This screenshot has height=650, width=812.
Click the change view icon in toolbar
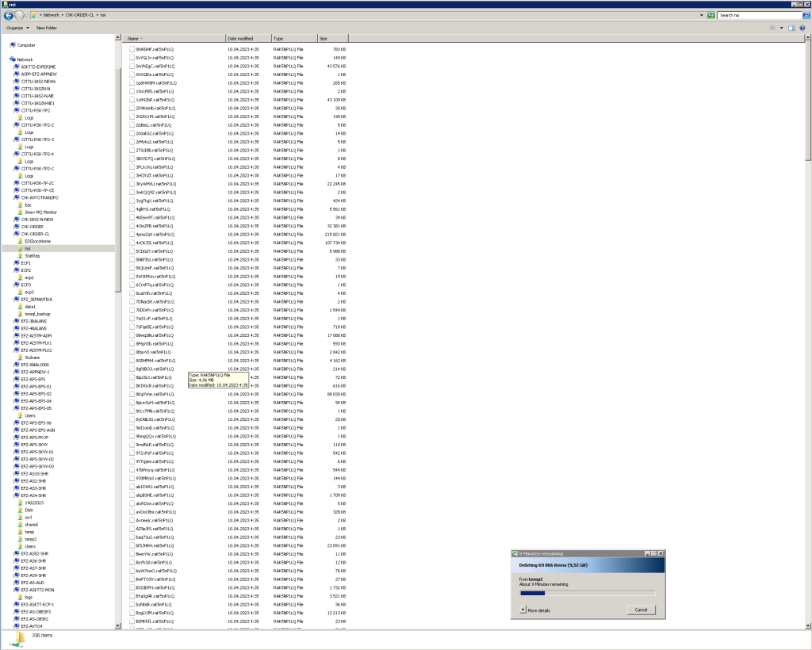point(772,28)
